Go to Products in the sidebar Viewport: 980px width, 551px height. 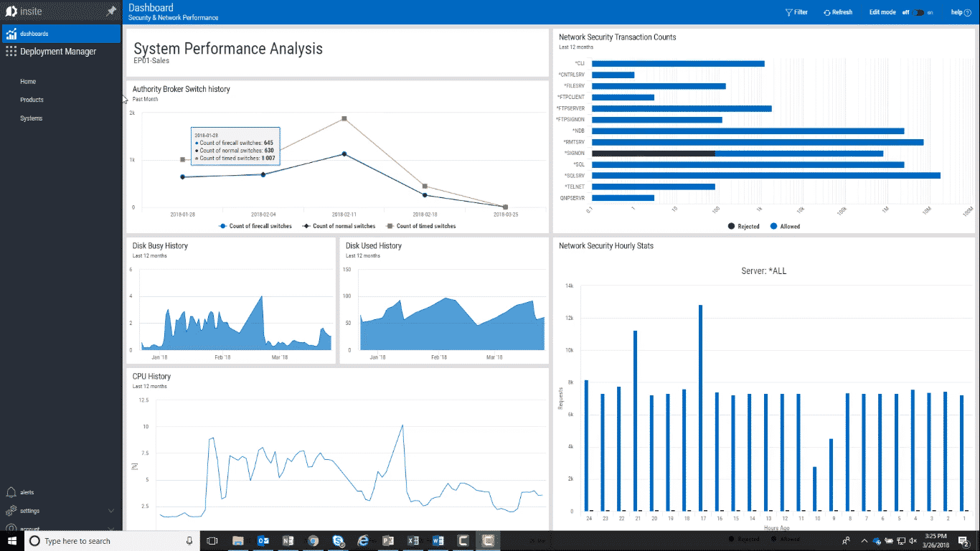[x=32, y=100]
